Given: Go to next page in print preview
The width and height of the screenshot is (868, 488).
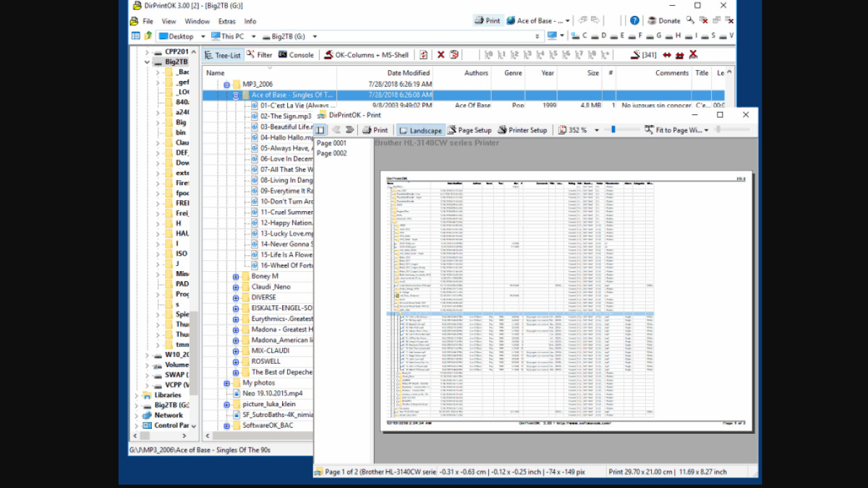Looking at the screenshot, I should [x=350, y=130].
